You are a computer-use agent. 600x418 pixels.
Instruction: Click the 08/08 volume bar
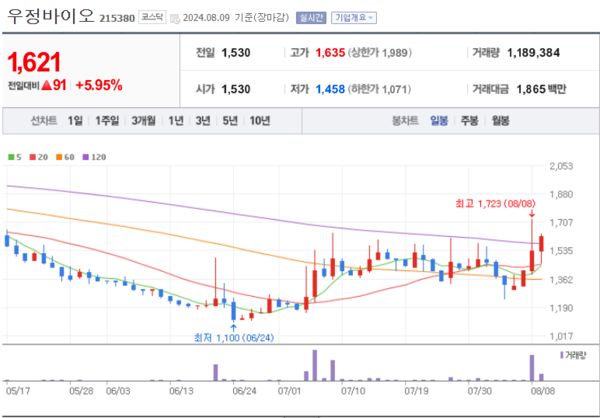[532, 368]
